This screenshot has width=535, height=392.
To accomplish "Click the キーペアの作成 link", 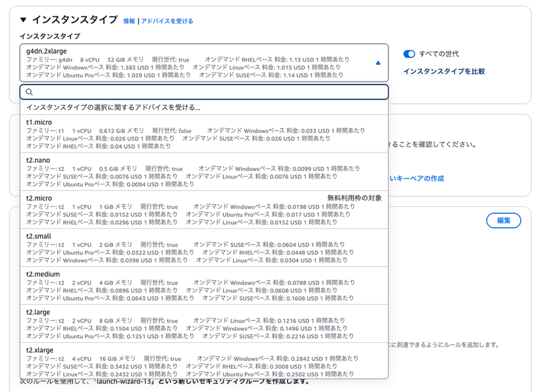I will (417, 179).
